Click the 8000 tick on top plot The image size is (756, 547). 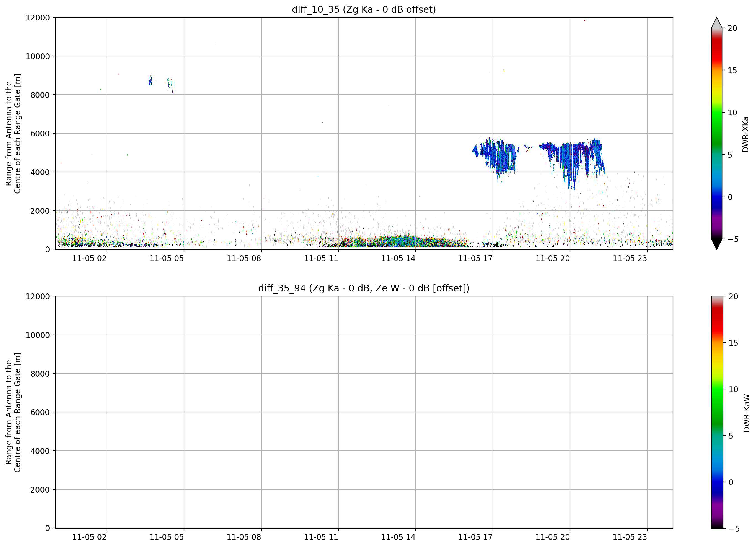click(40, 95)
